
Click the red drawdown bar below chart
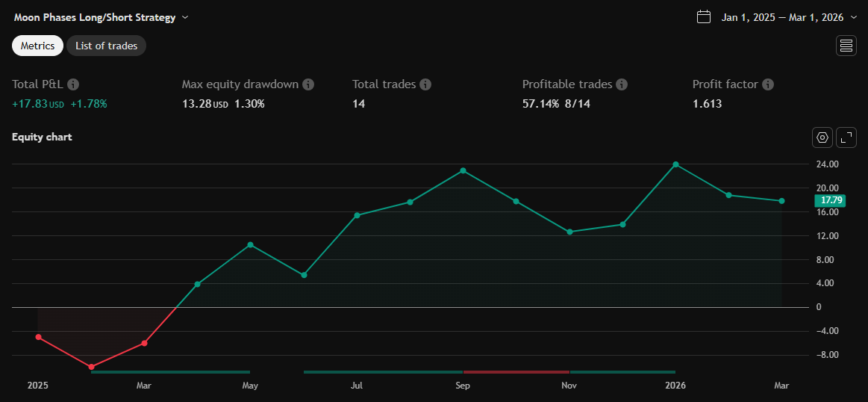pyautogui.click(x=516, y=371)
